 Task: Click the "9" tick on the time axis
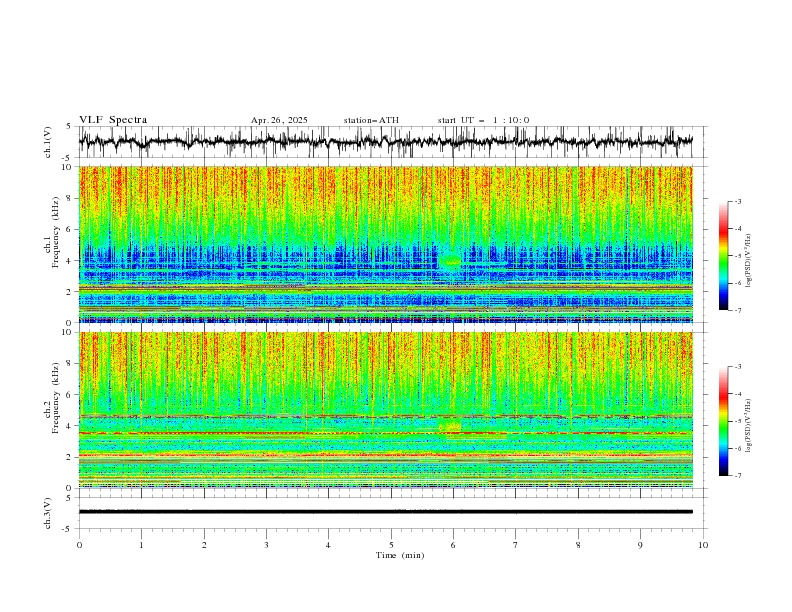(640, 545)
